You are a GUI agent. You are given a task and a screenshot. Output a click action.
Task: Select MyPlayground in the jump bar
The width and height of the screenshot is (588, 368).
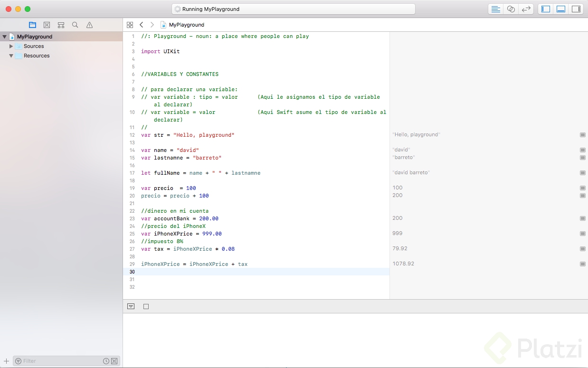pyautogui.click(x=186, y=25)
